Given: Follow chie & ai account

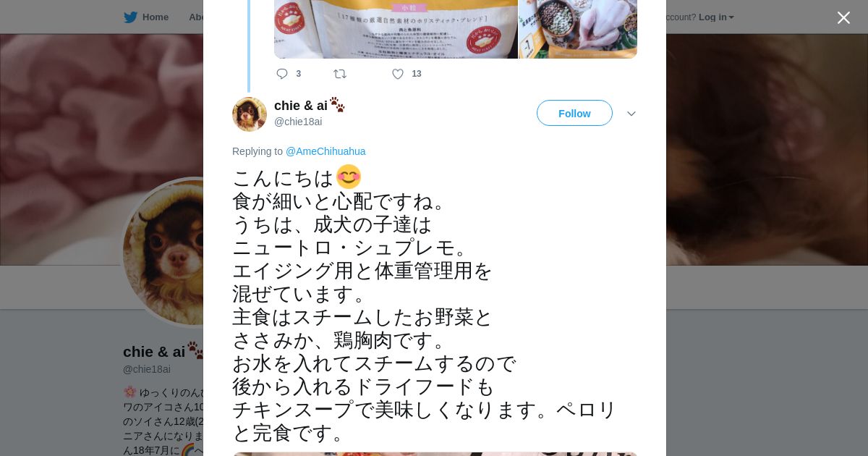Looking at the screenshot, I should pyautogui.click(x=574, y=113).
